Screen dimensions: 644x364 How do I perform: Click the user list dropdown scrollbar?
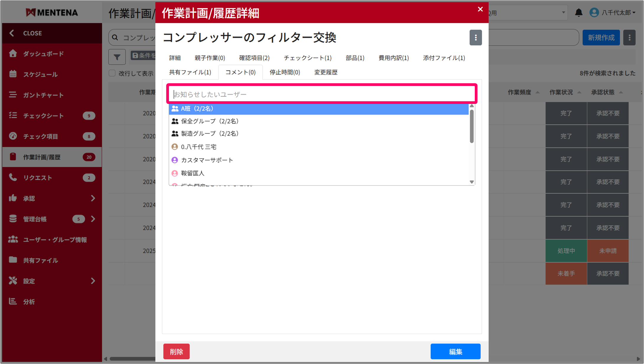472,127
